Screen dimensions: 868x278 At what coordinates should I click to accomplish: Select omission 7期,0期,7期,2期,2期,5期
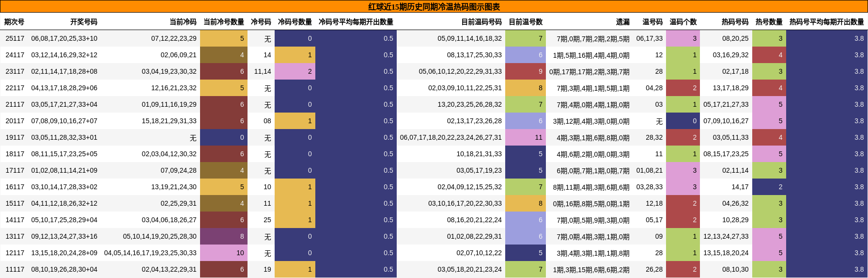593,38
